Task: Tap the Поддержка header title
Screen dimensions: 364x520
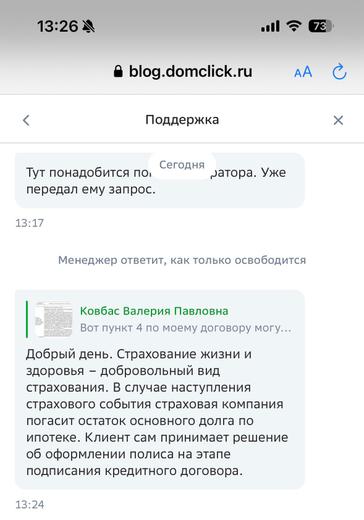Action: [182, 120]
